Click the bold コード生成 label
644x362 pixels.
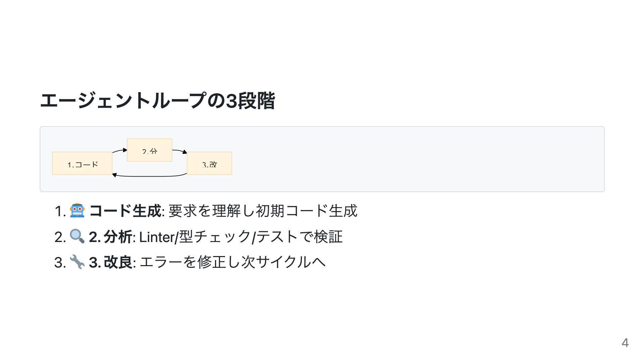(125, 211)
